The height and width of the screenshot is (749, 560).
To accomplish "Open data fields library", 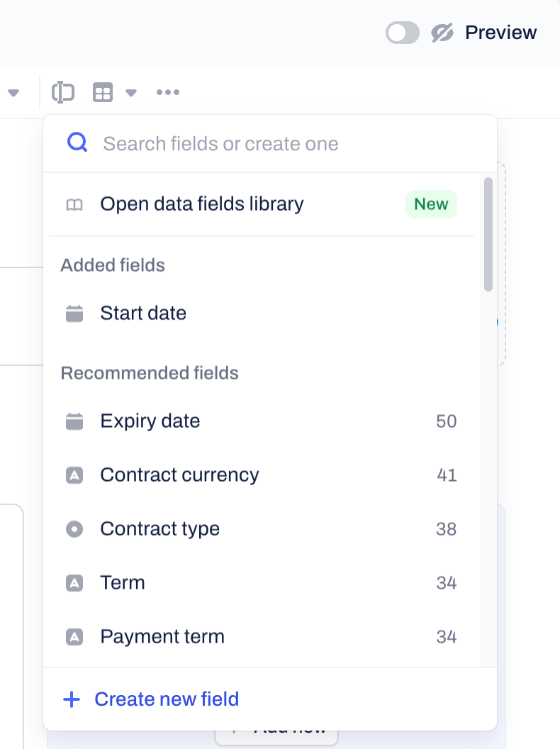I will pyautogui.click(x=262, y=204).
